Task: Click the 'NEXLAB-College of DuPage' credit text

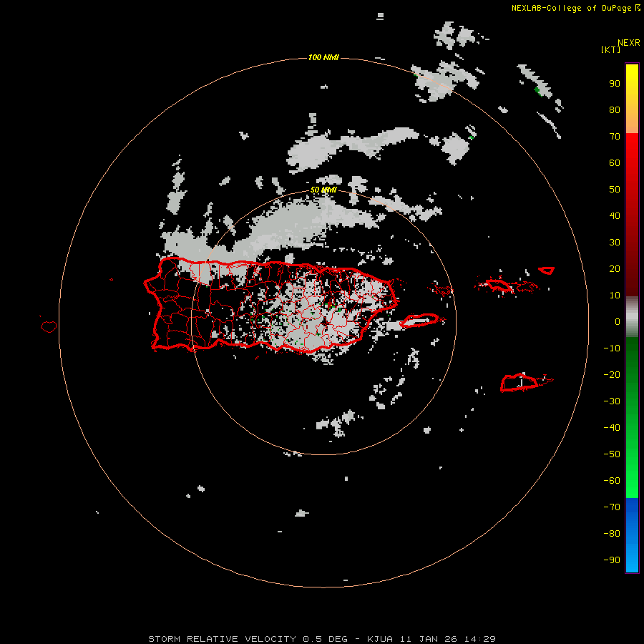Action: click(x=571, y=8)
